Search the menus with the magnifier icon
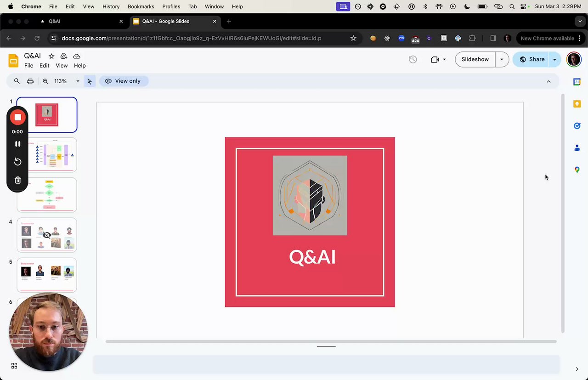This screenshot has width=588, height=380. 17,81
